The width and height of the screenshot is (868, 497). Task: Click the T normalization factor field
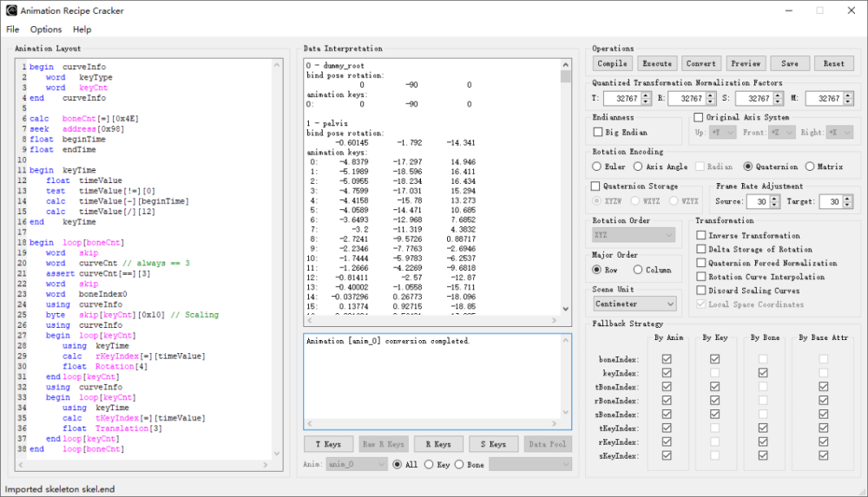pos(620,99)
